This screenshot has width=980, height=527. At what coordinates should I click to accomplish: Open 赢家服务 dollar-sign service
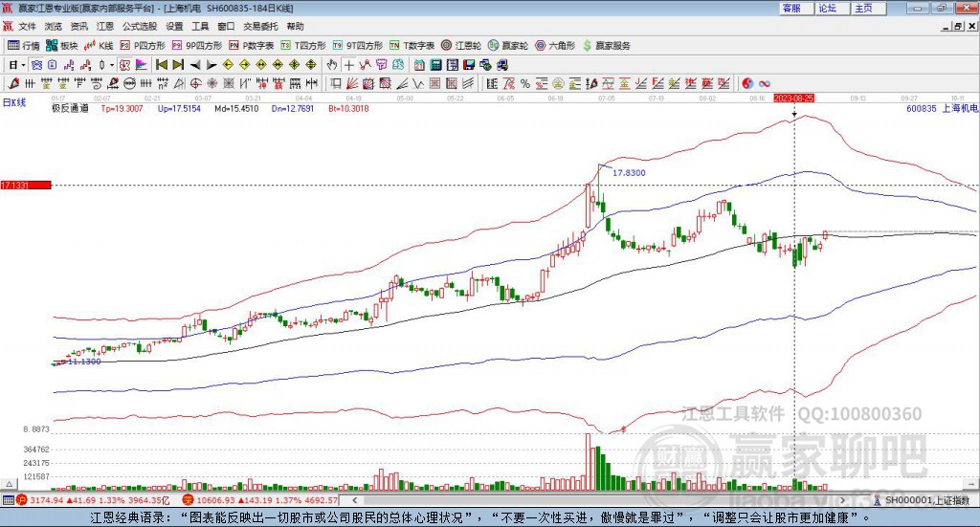click(606, 46)
